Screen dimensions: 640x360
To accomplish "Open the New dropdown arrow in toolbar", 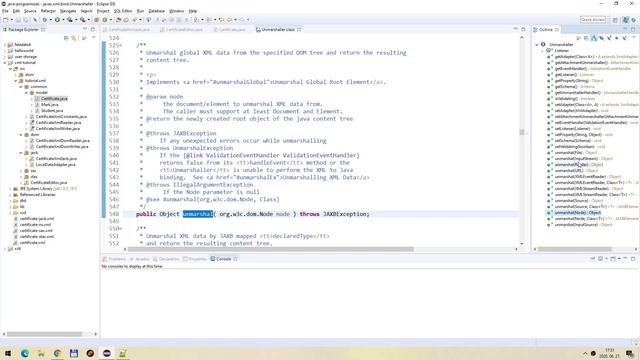I will click(11, 20).
